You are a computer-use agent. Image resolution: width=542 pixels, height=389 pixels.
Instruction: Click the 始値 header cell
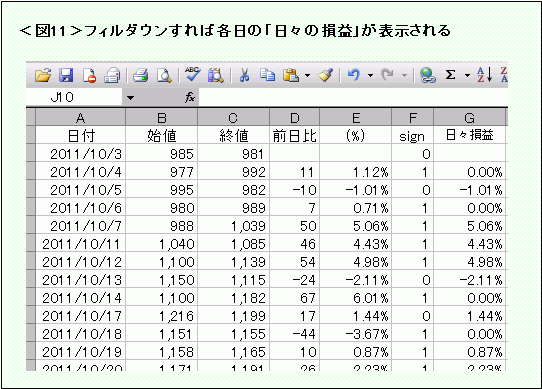(162, 135)
